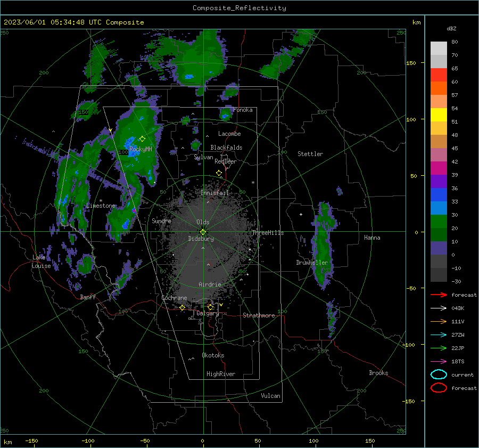479x448 pixels.
Task: Click the Strathmore city label
Action: tap(259, 315)
